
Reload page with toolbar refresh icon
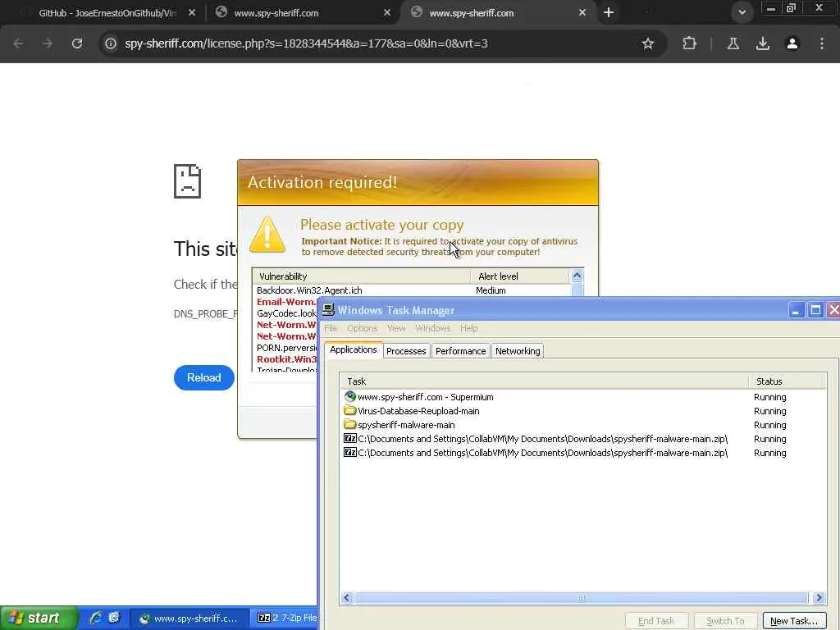coord(76,44)
